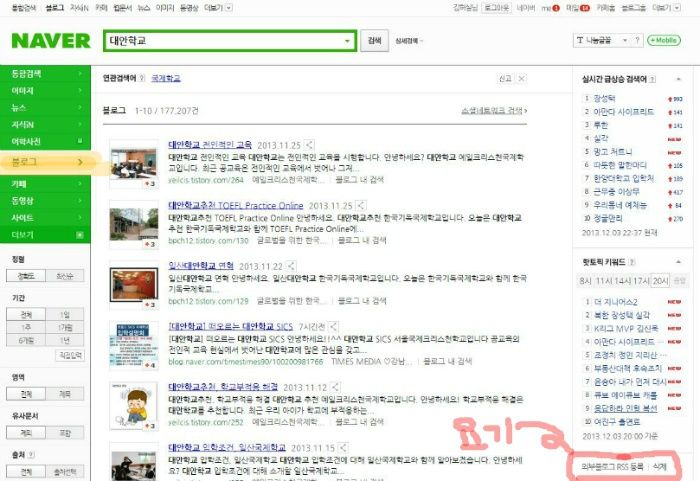Image resolution: width=700 pixels, height=481 pixels.
Task: Set period filter to 1주
Action: [26, 327]
